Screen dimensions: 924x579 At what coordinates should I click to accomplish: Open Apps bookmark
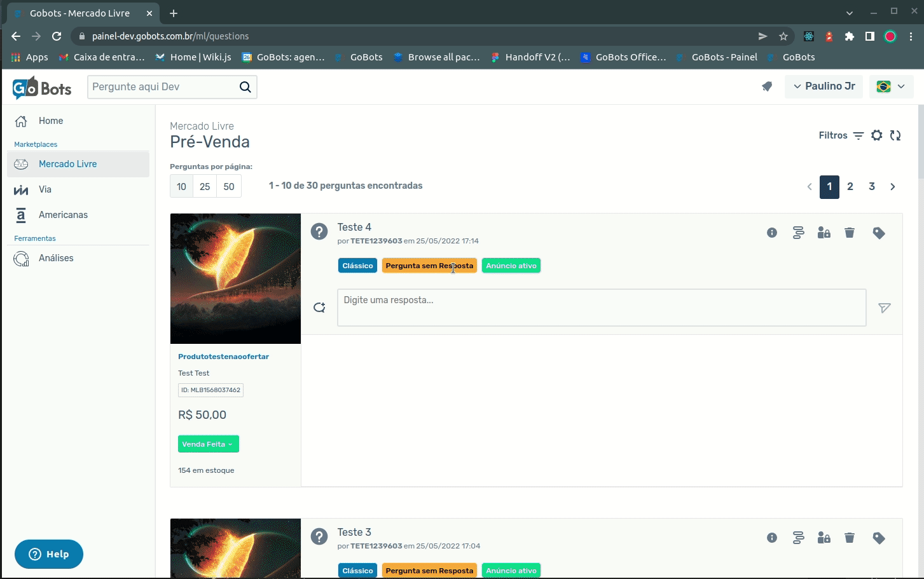30,57
